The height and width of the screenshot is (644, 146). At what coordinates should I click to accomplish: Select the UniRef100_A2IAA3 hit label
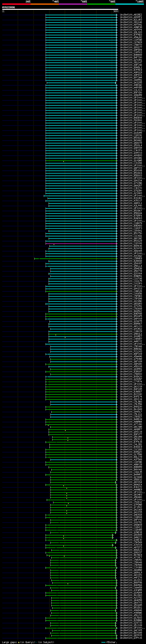131,193
